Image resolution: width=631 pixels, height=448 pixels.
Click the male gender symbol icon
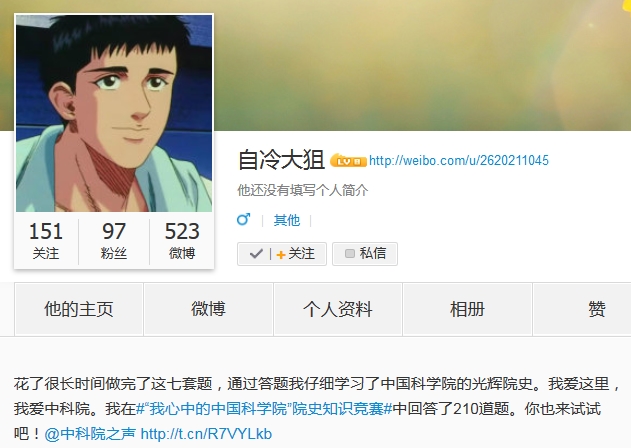tap(243, 219)
